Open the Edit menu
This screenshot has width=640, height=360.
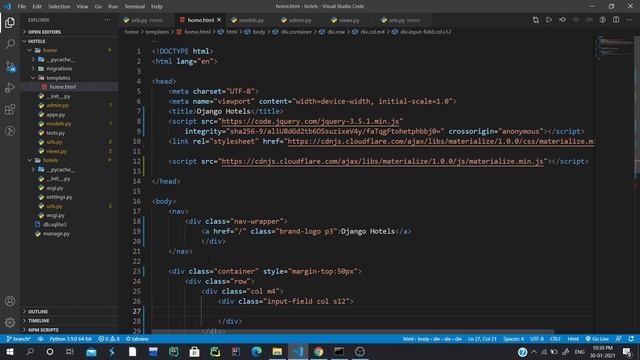(37, 7)
